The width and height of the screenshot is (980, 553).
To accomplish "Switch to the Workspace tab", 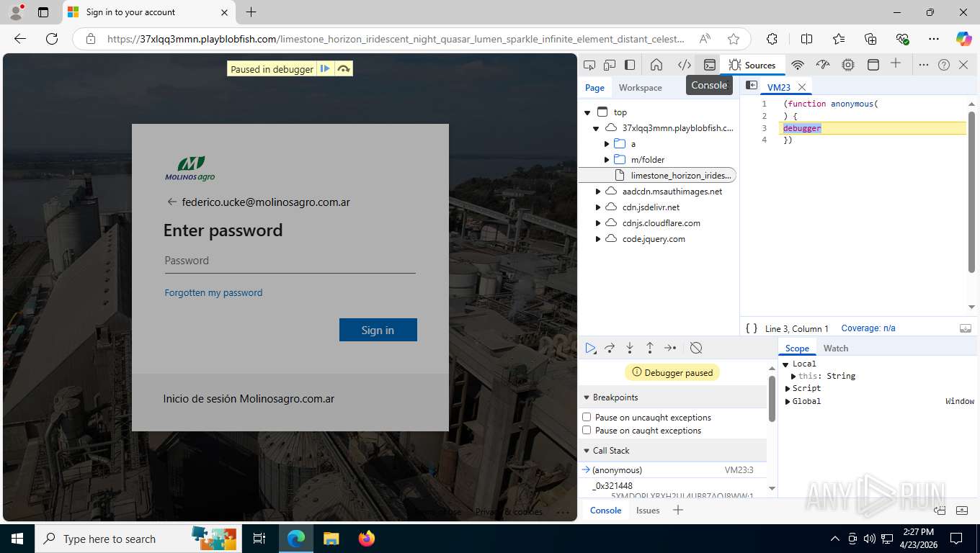I will click(x=640, y=87).
